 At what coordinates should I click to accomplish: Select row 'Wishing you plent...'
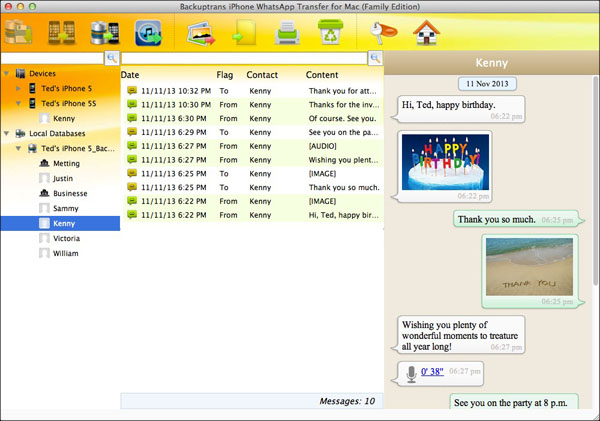point(253,160)
